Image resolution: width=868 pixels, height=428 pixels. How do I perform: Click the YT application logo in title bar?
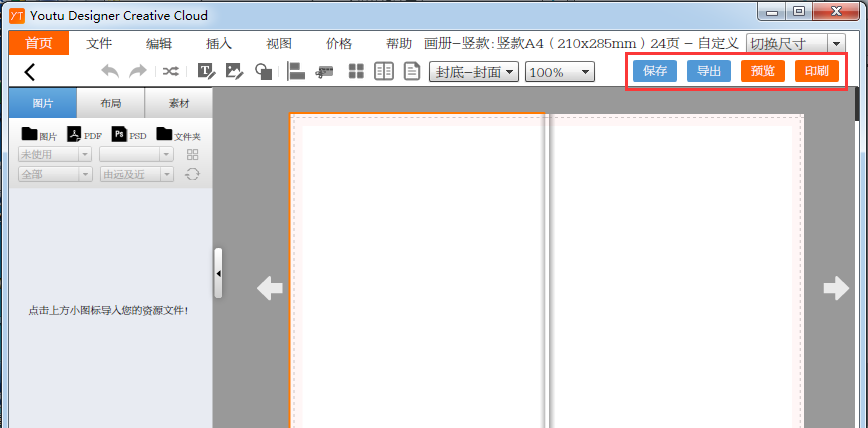pyautogui.click(x=17, y=16)
